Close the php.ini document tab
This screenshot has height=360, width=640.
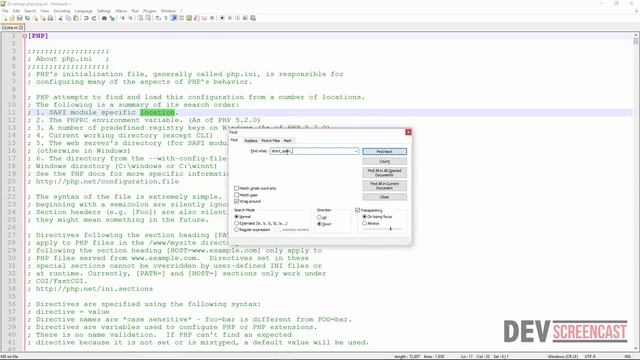click(21, 28)
